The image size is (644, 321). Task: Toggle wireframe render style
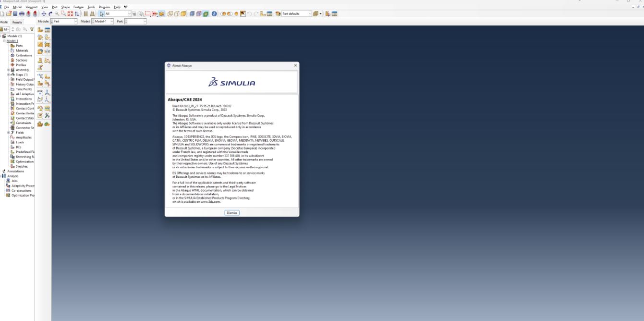[x=170, y=14]
